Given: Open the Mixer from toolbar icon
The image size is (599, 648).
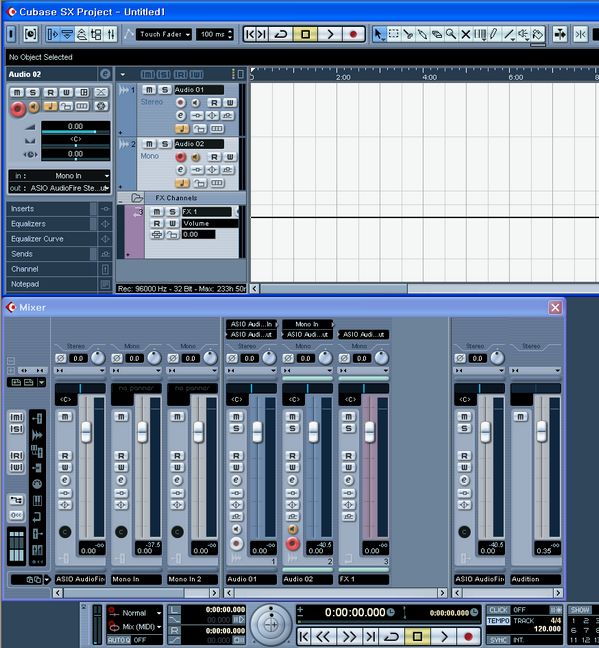Looking at the screenshot, I should [111, 34].
